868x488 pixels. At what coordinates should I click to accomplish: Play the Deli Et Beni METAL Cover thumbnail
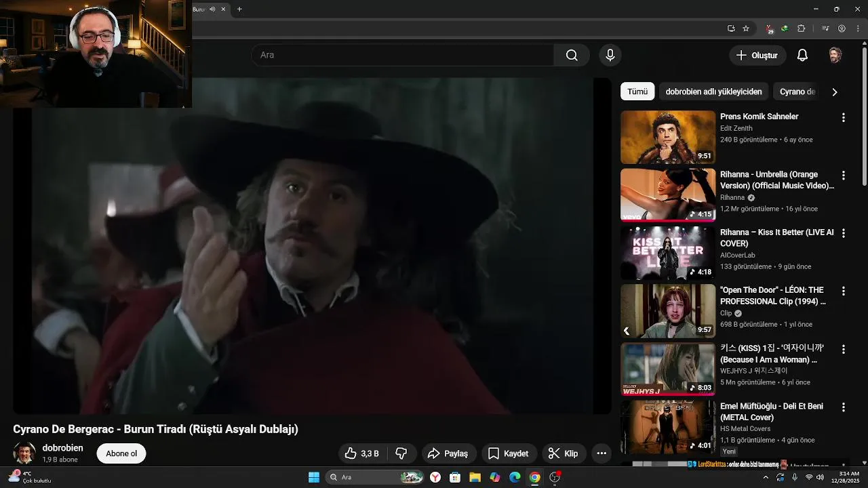(x=668, y=428)
